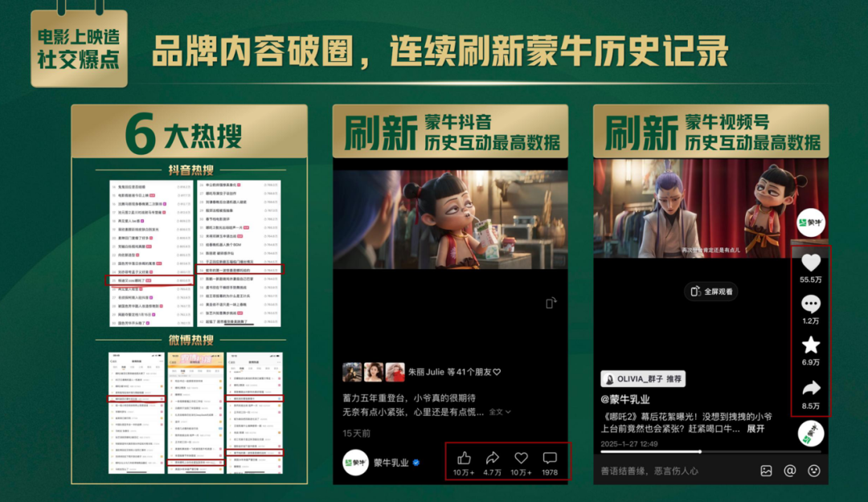Open comments icon showing 1978
Screen dimensions: 868x502
(x=550, y=458)
